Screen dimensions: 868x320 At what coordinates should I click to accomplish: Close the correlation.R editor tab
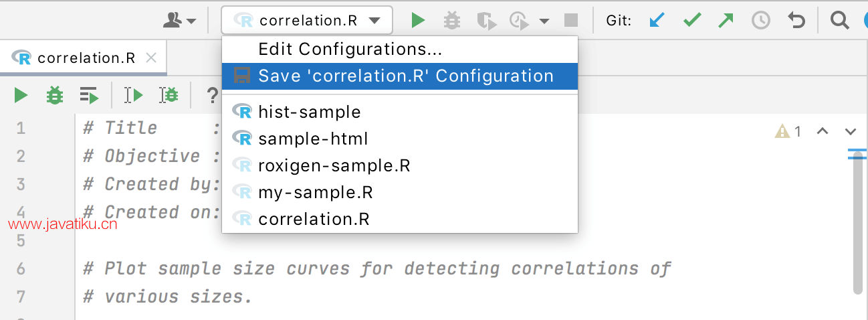pos(151,58)
